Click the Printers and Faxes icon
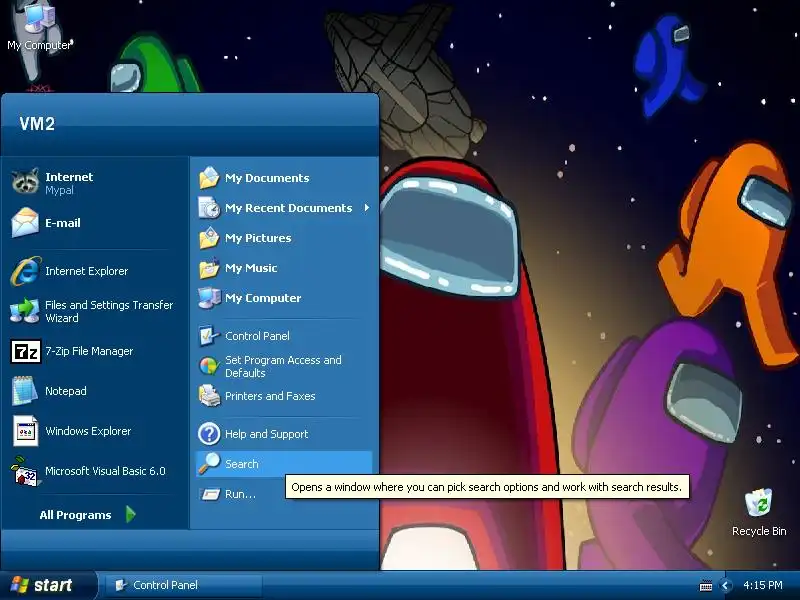Viewport: 800px width, 600px height. pyautogui.click(x=209, y=396)
